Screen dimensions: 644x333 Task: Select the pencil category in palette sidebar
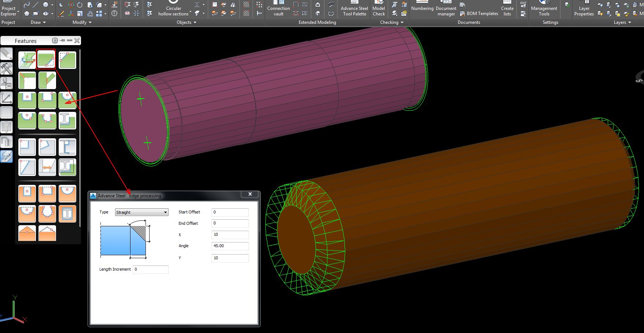[x=6, y=54]
